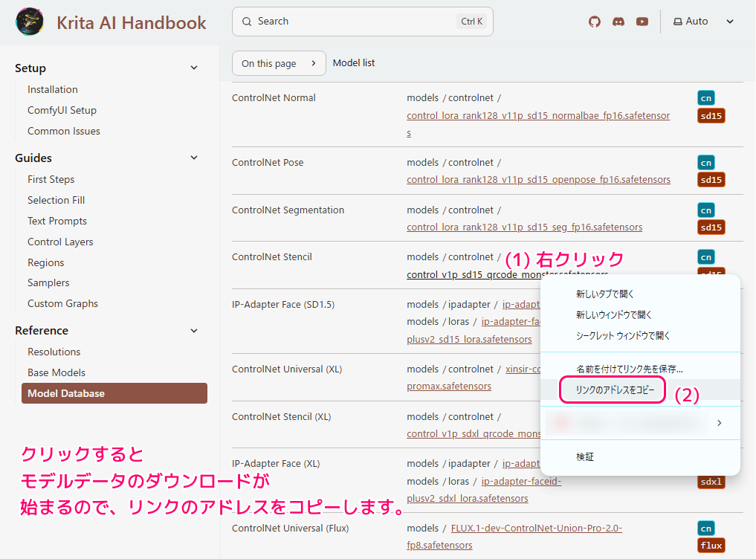Open the Auto theme dropdown

click(x=703, y=22)
